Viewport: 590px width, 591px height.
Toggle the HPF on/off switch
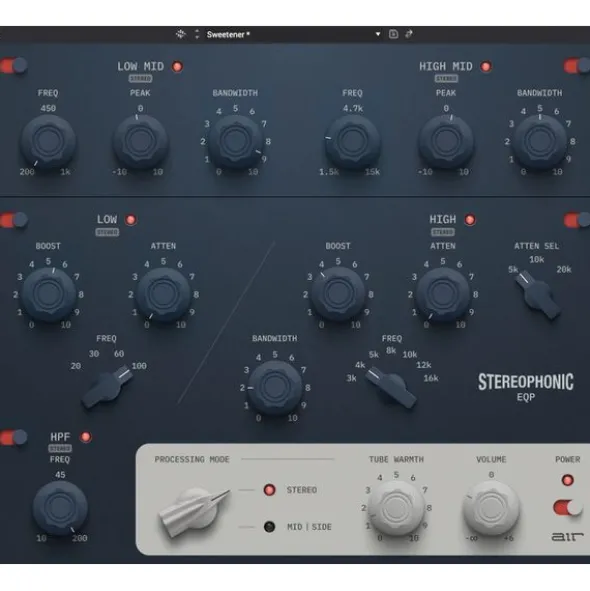[x=14, y=437]
